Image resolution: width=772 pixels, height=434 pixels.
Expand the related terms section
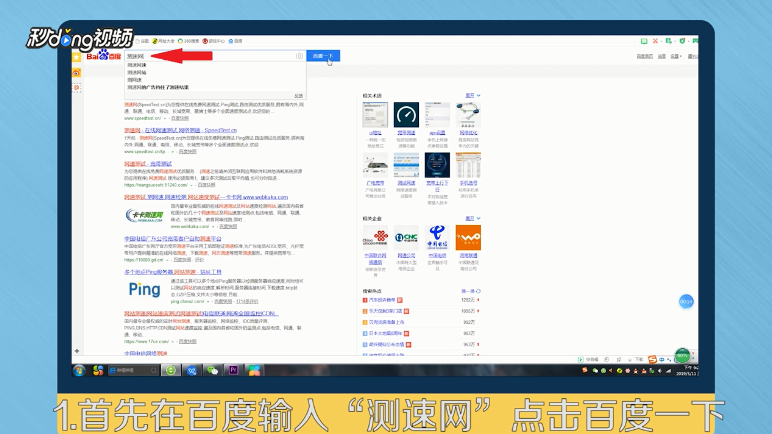(473, 96)
